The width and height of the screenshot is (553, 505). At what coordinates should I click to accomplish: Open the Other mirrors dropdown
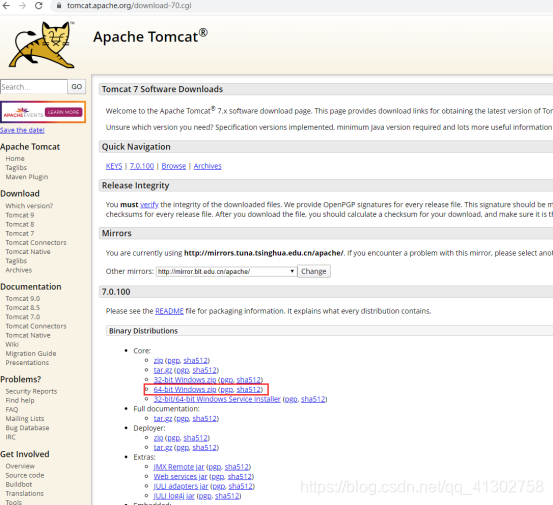tap(226, 271)
